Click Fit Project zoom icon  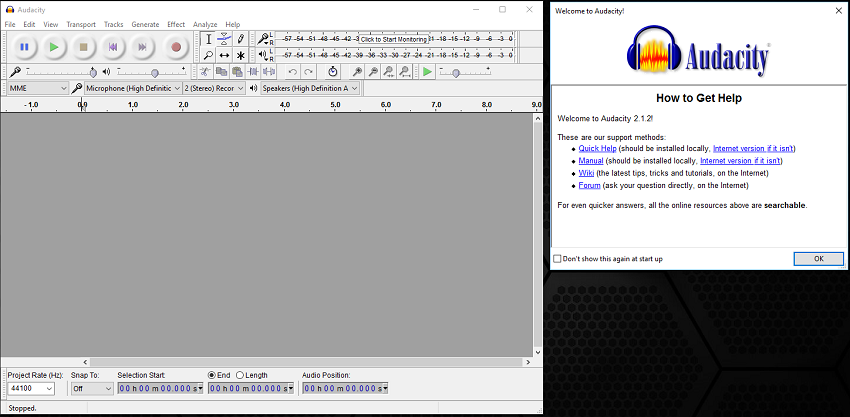(405, 72)
